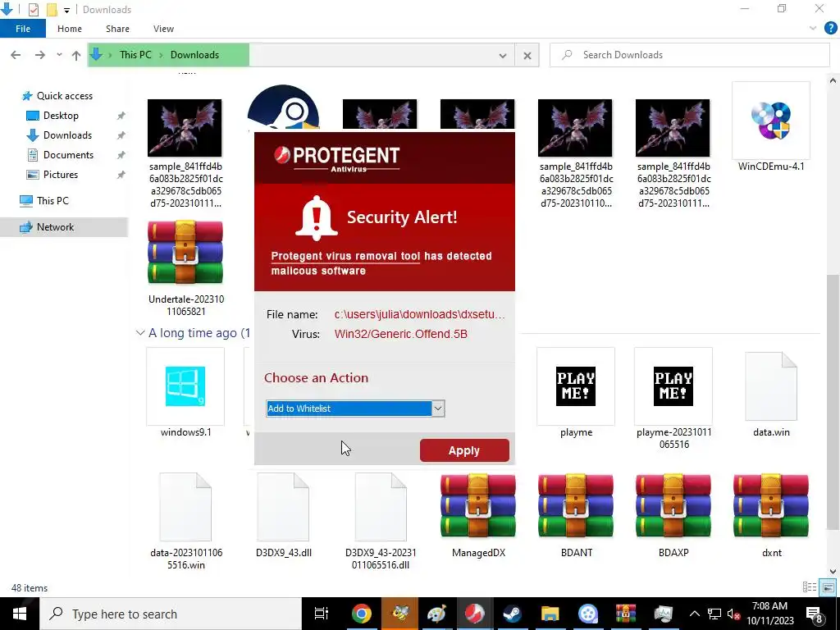Image resolution: width=840 pixels, height=630 pixels.
Task: Open the Protegent Antivirus taskbar icon
Action: coord(473,614)
